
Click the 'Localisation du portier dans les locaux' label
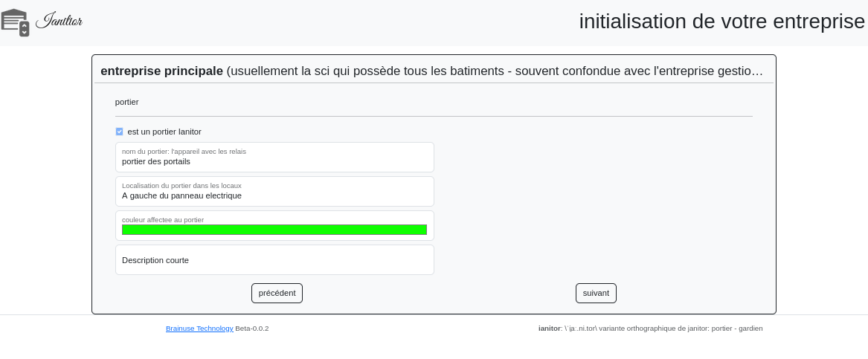coord(181,186)
